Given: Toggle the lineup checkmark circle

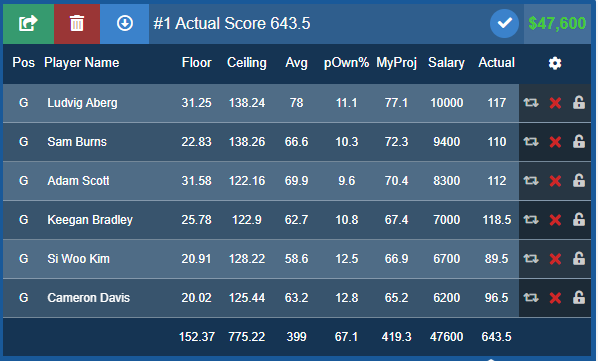Looking at the screenshot, I should point(504,24).
